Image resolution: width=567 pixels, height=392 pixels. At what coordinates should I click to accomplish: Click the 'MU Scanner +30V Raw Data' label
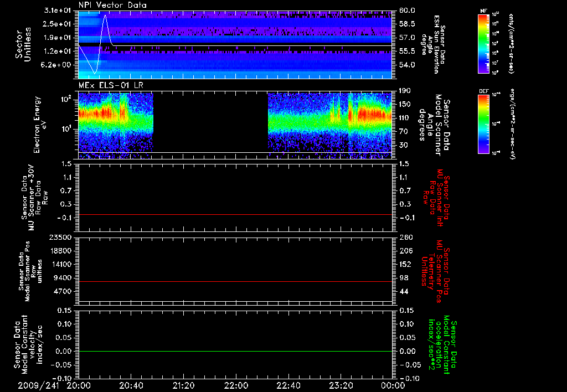point(34,198)
